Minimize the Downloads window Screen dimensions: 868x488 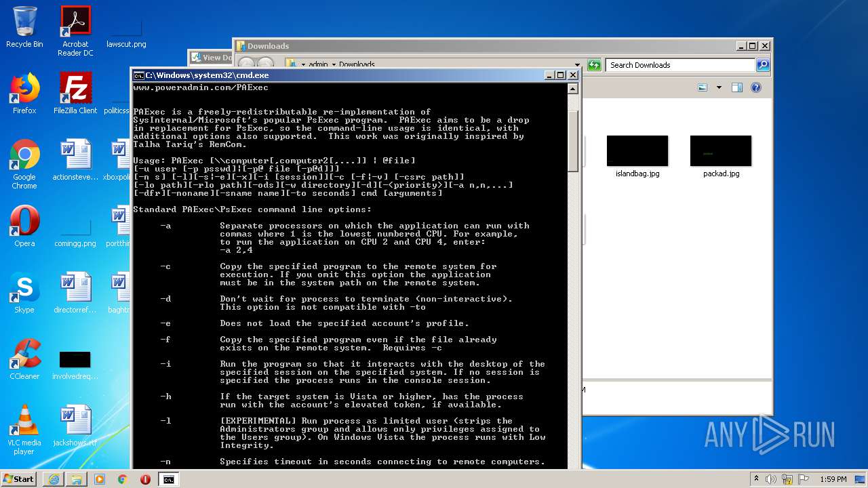(741, 46)
